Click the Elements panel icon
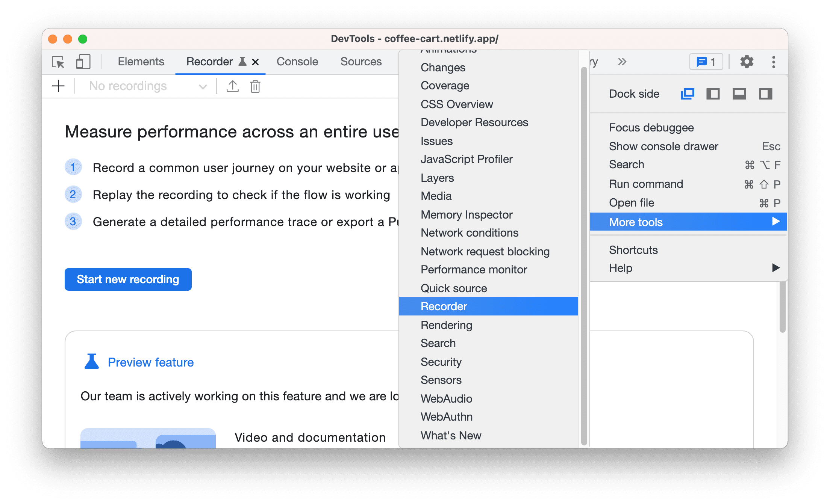This screenshot has height=504, width=830. pos(141,61)
